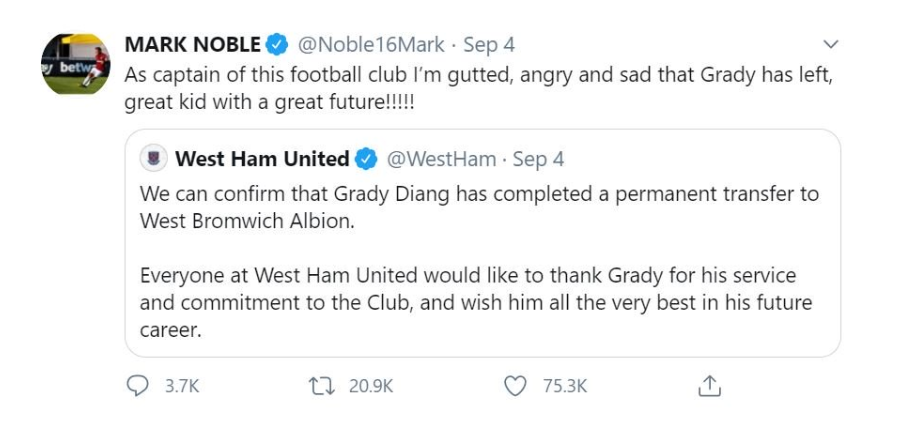The image size is (900, 428).
Task: Like the tweet with the heart icon
Action: click(515, 387)
